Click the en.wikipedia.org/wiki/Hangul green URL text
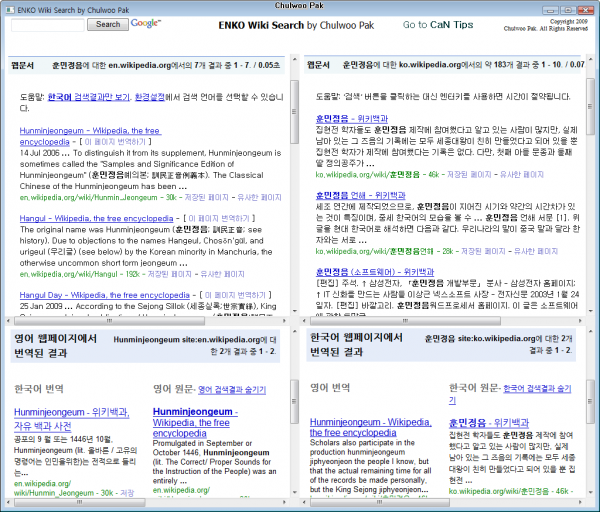This screenshot has width=600, height=512. click(68, 274)
